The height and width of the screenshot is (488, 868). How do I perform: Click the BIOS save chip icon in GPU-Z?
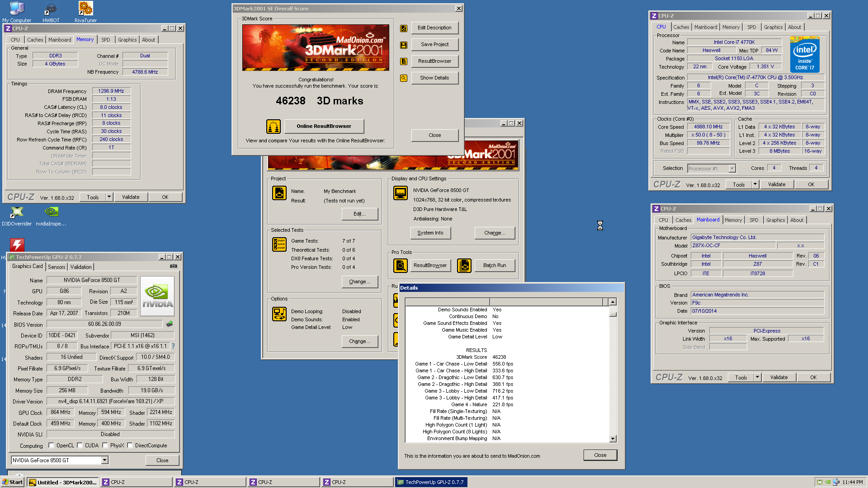pyautogui.click(x=170, y=324)
